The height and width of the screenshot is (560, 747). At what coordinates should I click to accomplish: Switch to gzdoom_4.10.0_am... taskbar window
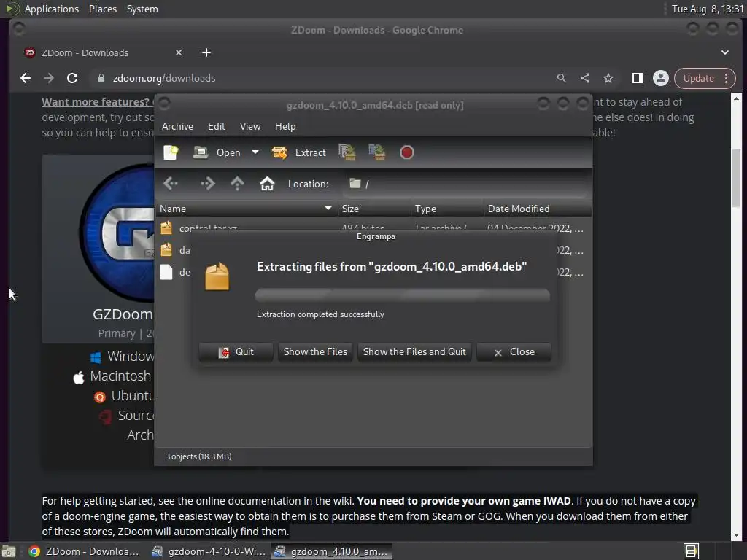pyautogui.click(x=332, y=551)
